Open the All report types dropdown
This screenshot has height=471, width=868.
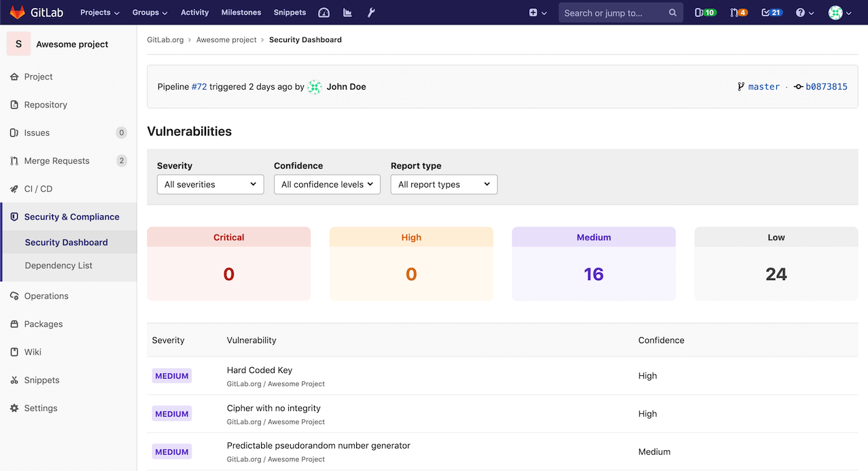(x=444, y=184)
